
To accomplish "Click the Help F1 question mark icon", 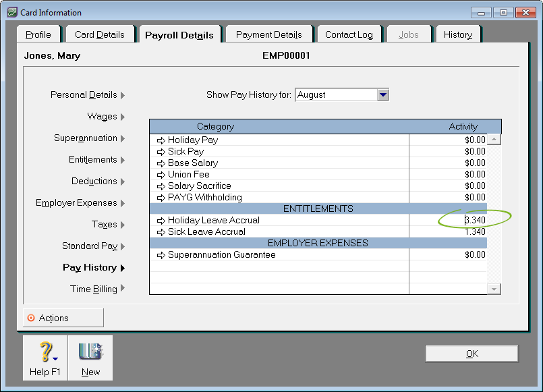I will [45, 353].
